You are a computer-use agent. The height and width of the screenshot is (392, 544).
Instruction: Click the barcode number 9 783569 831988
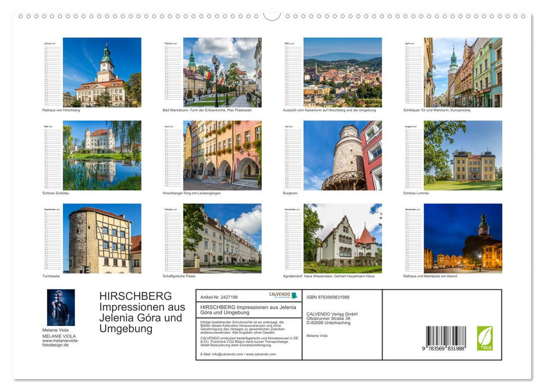tap(443, 348)
